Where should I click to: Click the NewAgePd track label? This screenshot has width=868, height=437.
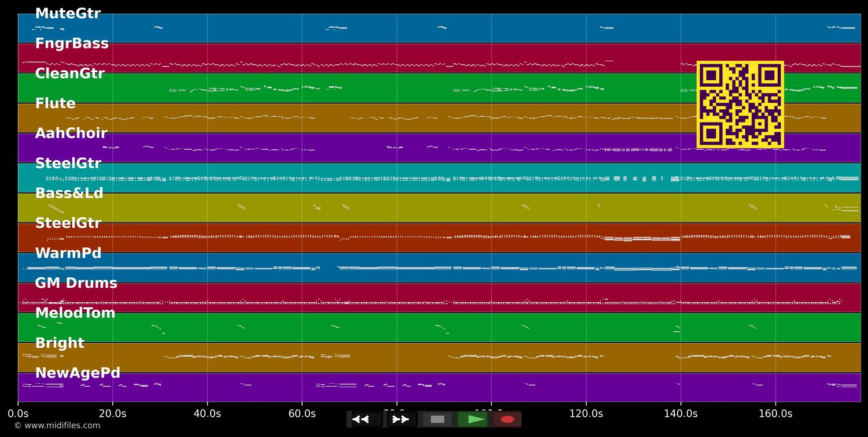[x=78, y=373]
